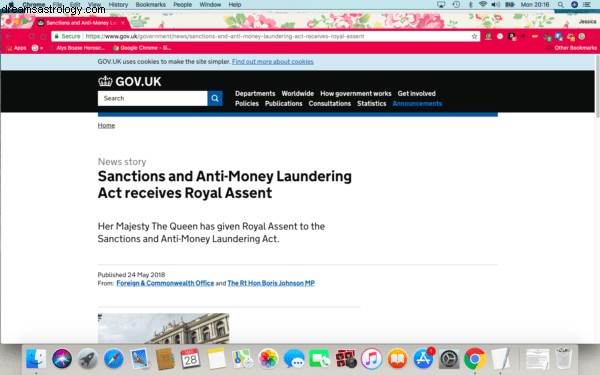
Task: Open the People menu
Action: coord(183,5)
